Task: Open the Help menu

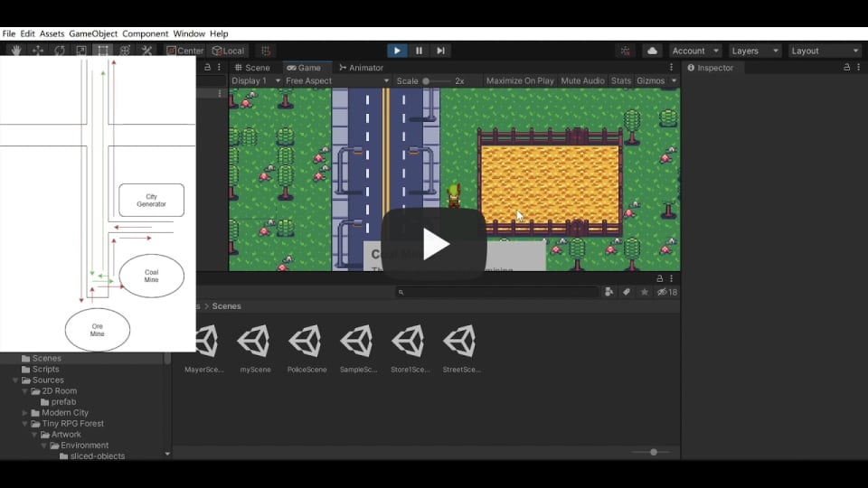Action: tap(219, 33)
